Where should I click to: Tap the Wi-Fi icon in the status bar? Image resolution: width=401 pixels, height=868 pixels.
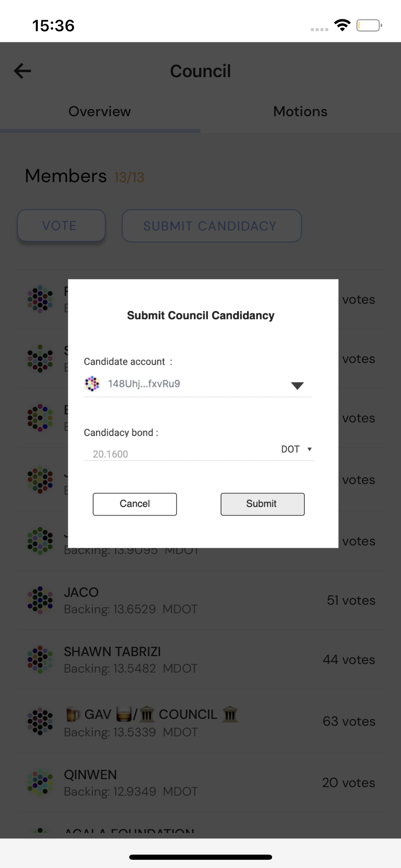click(x=342, y=25)
